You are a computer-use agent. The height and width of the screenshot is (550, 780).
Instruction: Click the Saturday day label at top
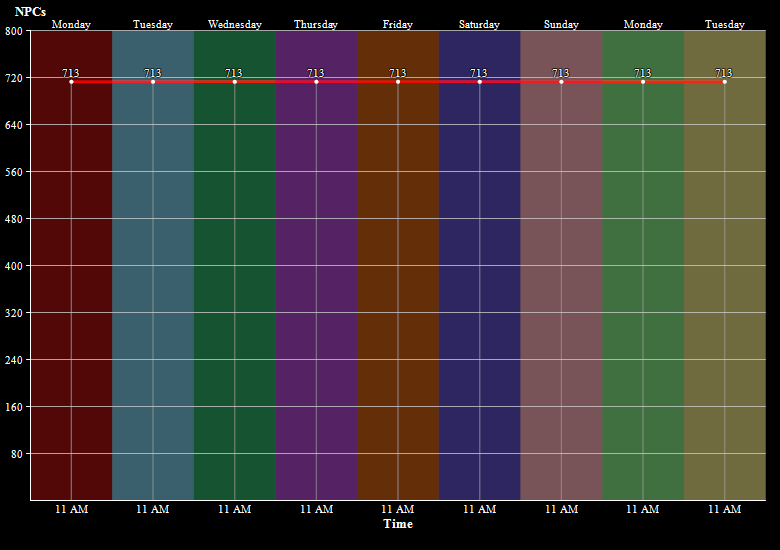[x=479, y=24]
